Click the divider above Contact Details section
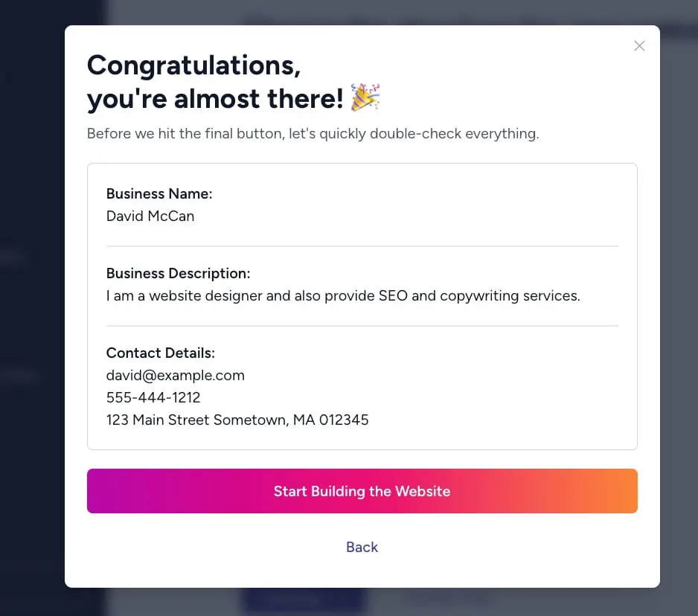Screen dimensions: 698x616 362,326
